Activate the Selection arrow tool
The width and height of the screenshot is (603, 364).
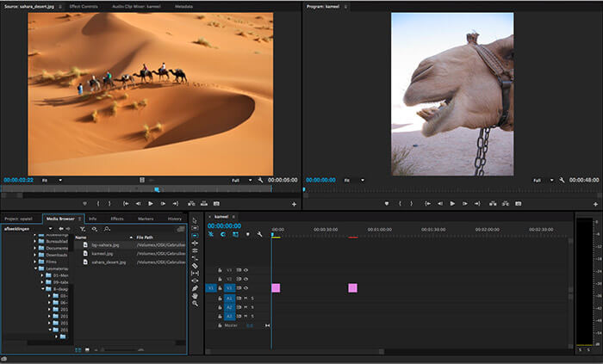(196, 221)
